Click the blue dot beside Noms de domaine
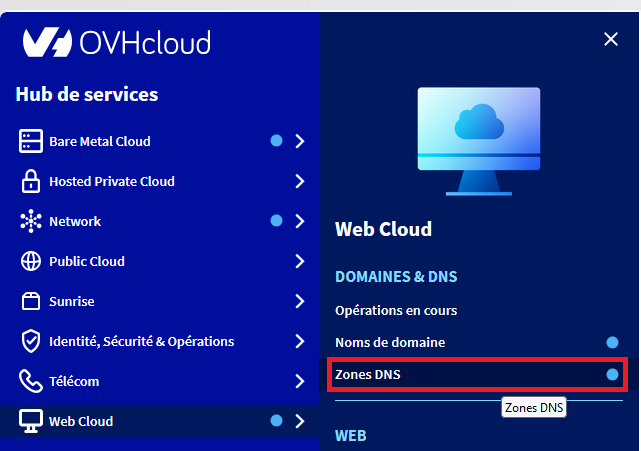Viewport: 641px width, 451px height. point(612,342)
